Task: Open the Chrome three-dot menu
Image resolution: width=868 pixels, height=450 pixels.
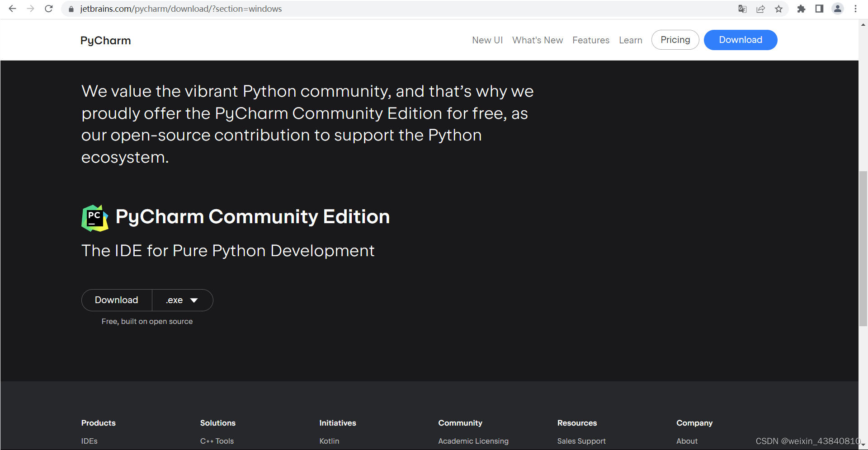Action: (x=855, y=9)
